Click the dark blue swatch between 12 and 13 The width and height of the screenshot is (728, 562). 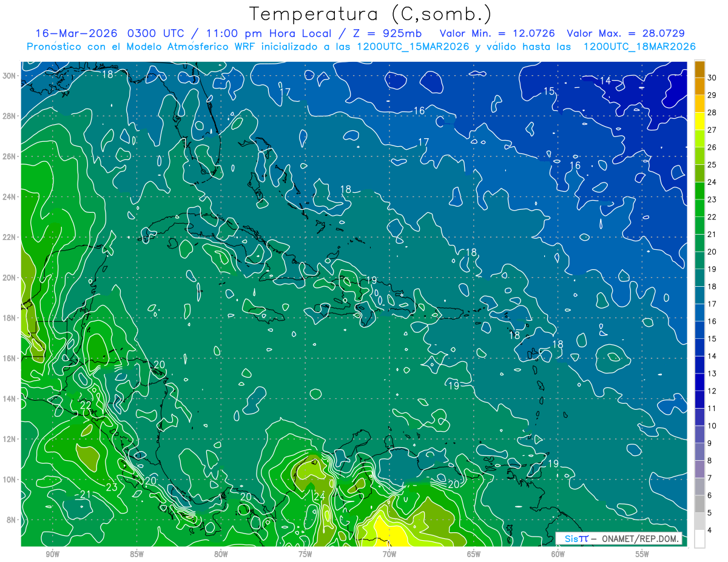[699, 383]
